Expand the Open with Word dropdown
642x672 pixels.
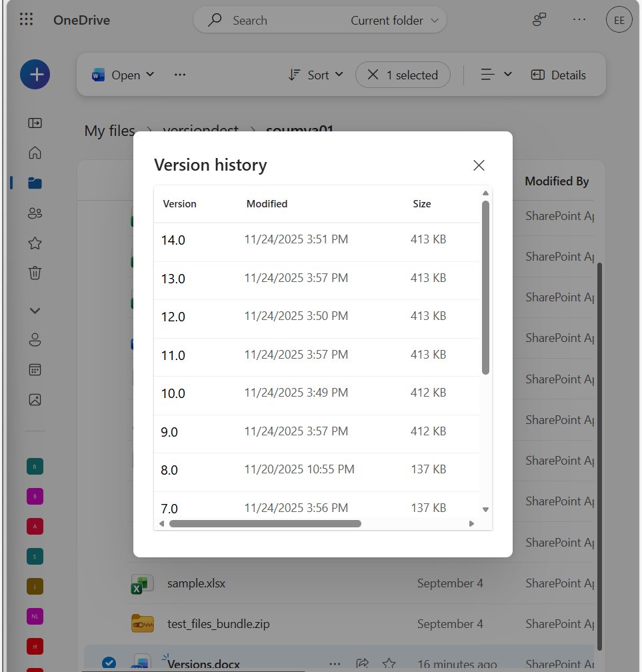150,75
